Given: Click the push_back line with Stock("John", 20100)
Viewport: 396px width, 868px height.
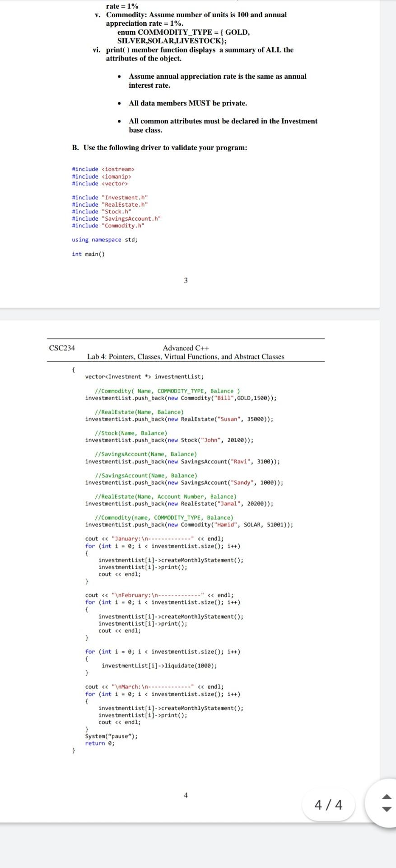Looking at the screenshot, I should tap(169, 440).
